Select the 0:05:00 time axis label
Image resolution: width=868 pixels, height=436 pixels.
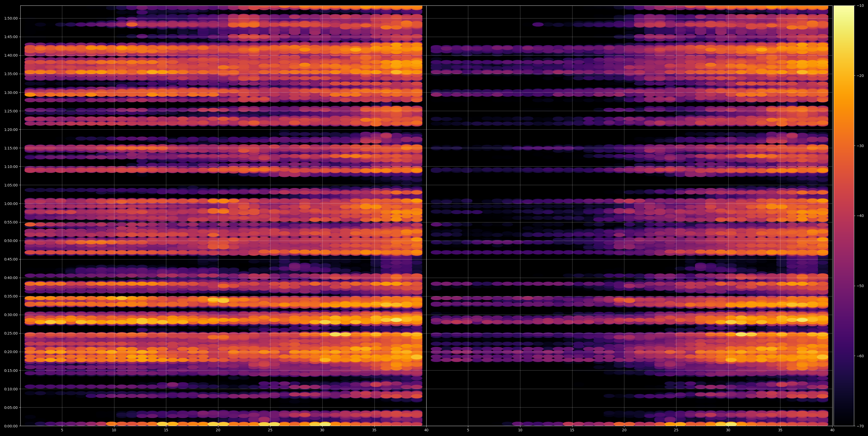[11, 407]
